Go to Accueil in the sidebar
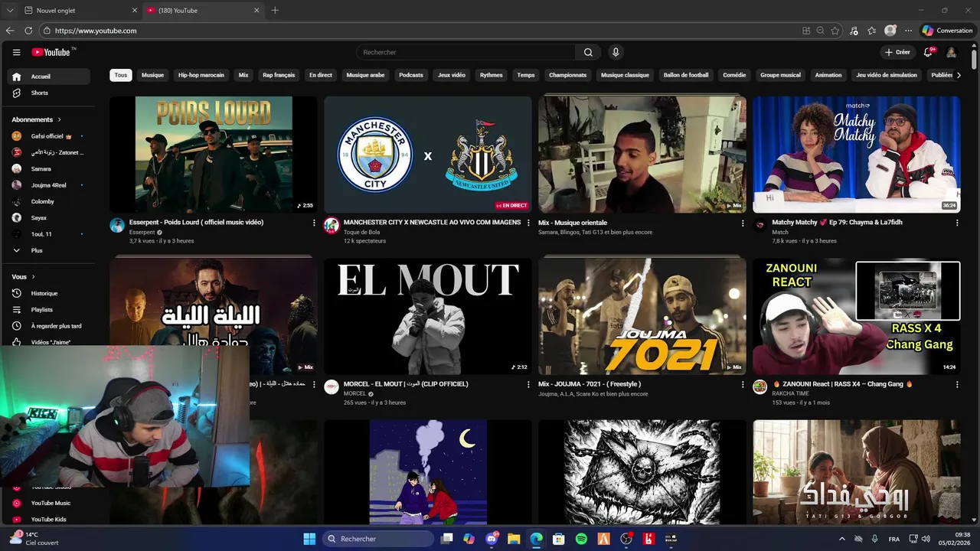Screen dimensions: 980x551 [48, 77]
